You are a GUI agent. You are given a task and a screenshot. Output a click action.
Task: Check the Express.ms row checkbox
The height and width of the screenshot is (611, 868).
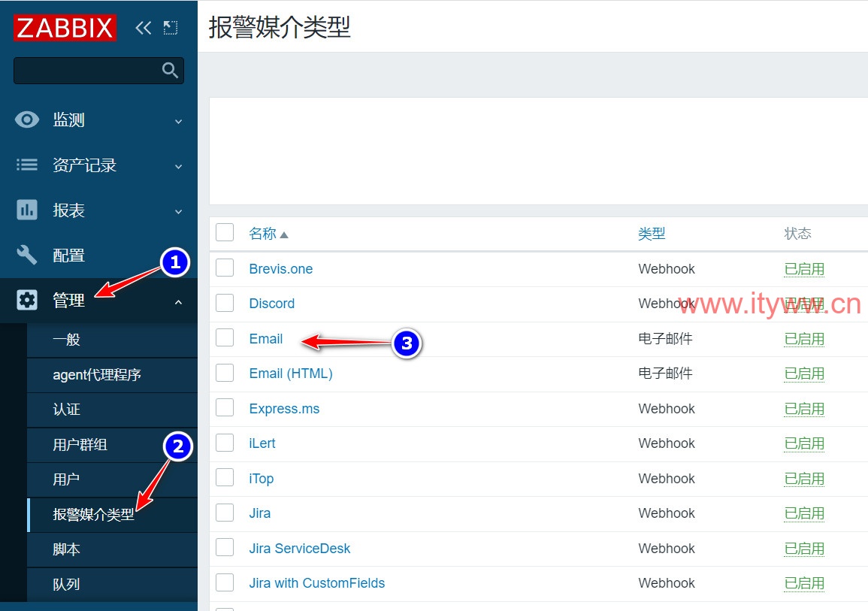[x=225, y=408]
